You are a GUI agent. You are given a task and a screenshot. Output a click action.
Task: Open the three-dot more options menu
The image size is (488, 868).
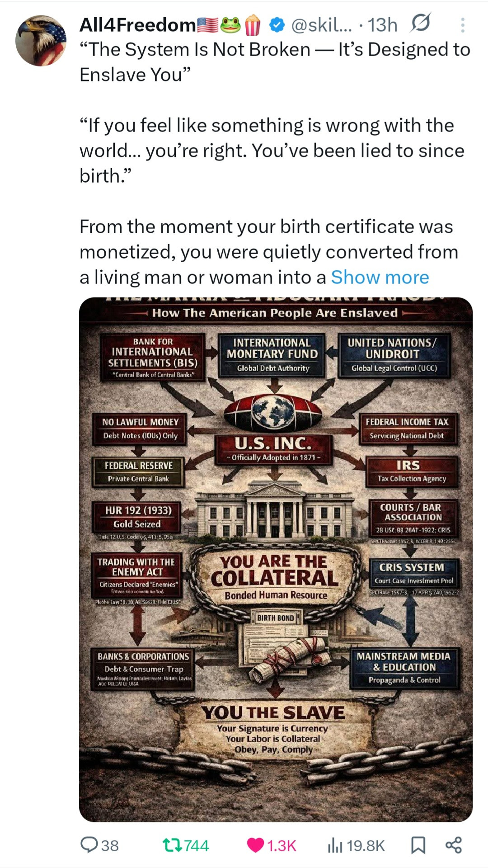(x=462, y=25)
